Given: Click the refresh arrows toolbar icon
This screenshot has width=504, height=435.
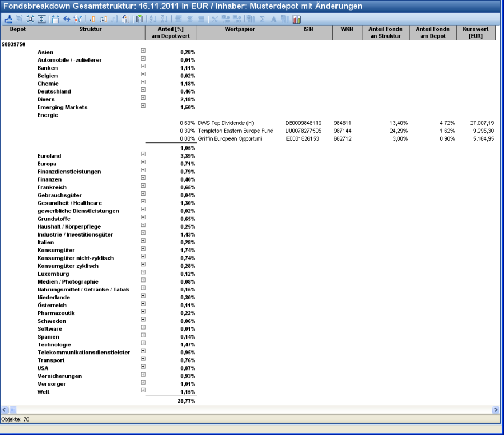Looking at the screenshot, I should click(67, 19).
